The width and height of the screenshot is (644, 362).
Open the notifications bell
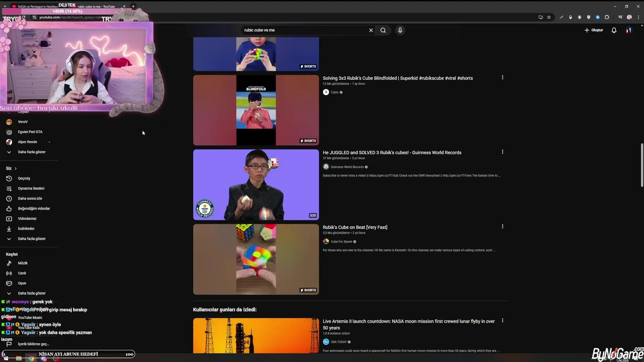[614, 30]
